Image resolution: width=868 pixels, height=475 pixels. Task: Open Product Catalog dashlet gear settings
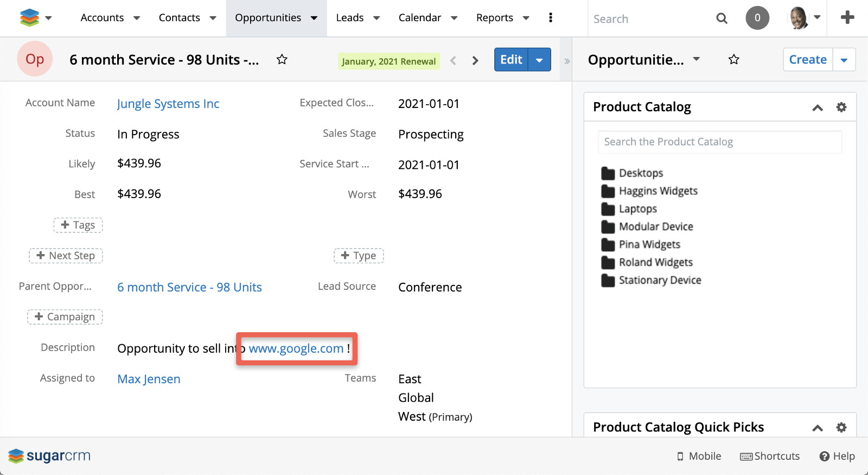841,107
